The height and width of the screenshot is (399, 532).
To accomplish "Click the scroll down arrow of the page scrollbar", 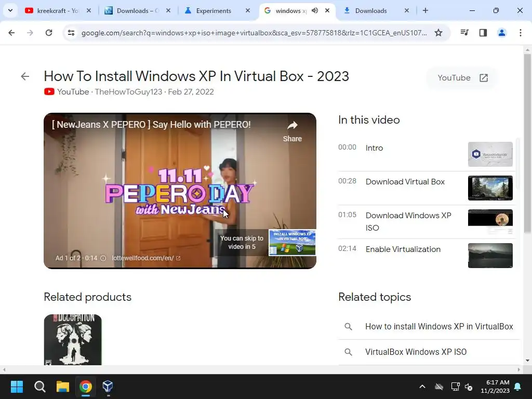I will coord(527,361).
